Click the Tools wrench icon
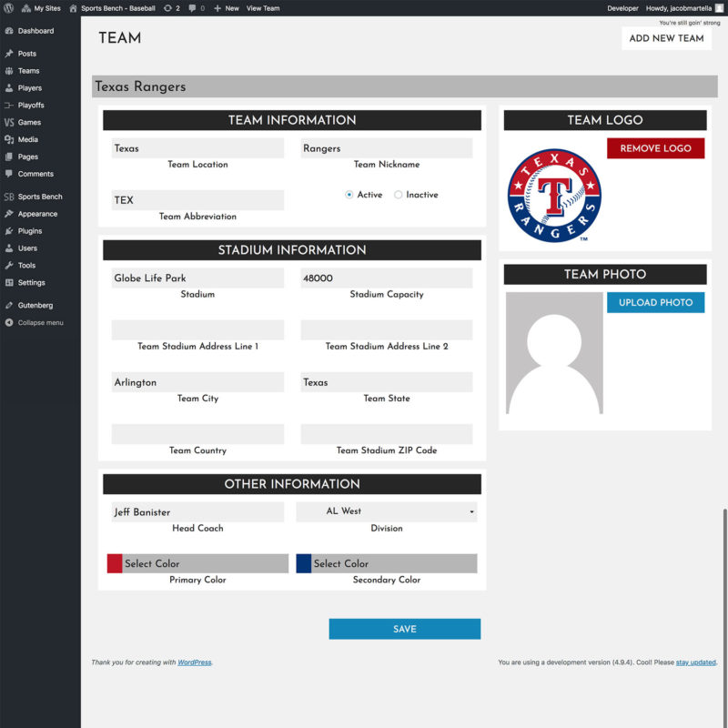 [x=9, y=265]
